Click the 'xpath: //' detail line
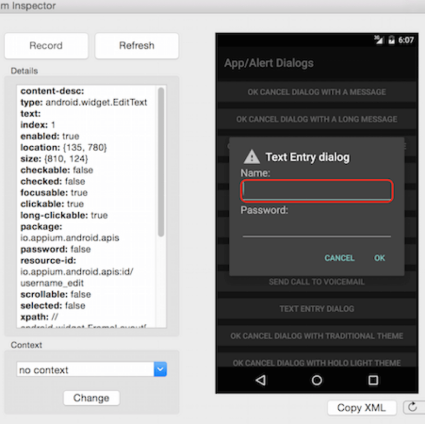 click(x=39, y=317)
